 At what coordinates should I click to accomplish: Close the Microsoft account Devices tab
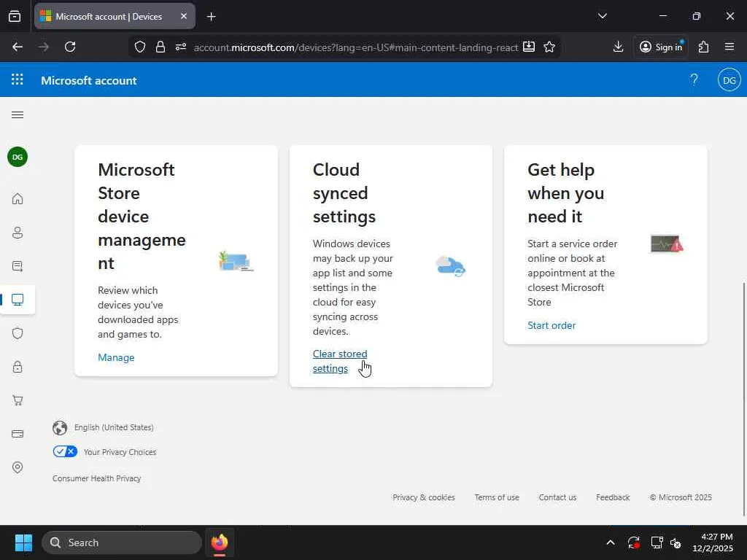[x=184, y=16]
